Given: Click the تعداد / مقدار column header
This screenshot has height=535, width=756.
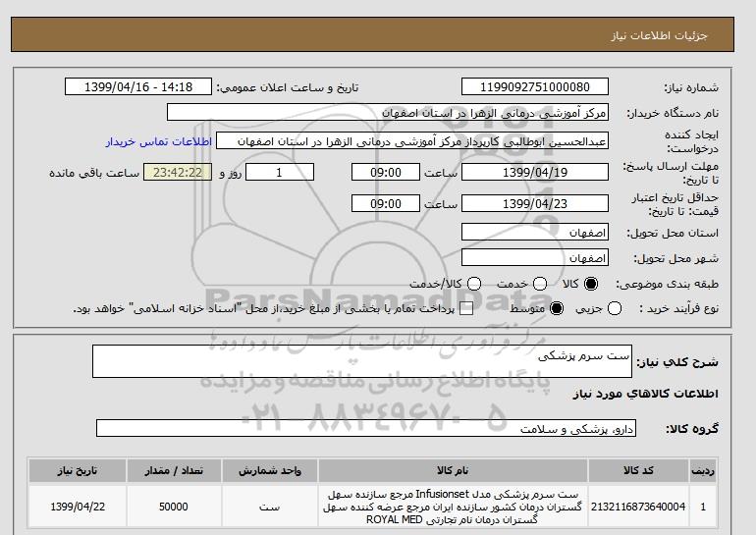Looking at the screenshot, I should [x=174, y=470].
